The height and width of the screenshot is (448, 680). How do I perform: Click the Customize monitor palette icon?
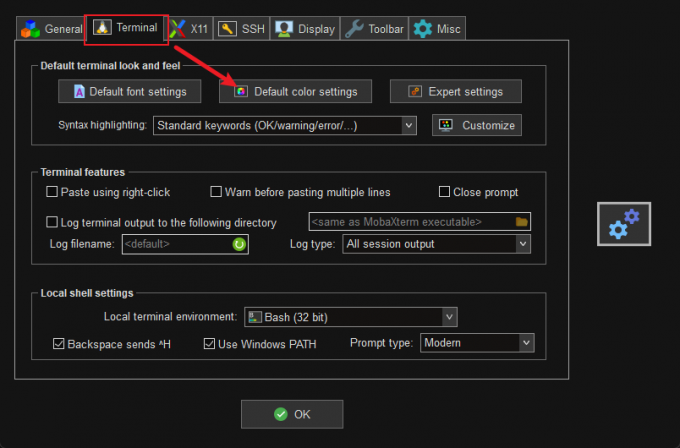(x=446, y=125)
